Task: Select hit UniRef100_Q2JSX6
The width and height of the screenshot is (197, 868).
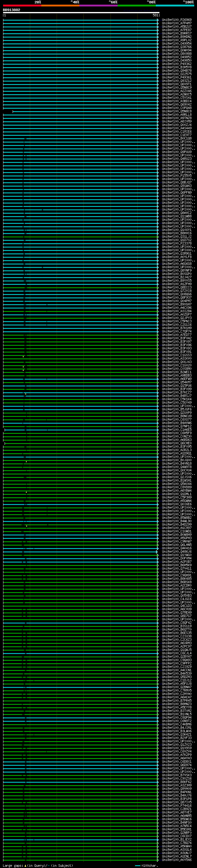Action: (x=176, y=477)
